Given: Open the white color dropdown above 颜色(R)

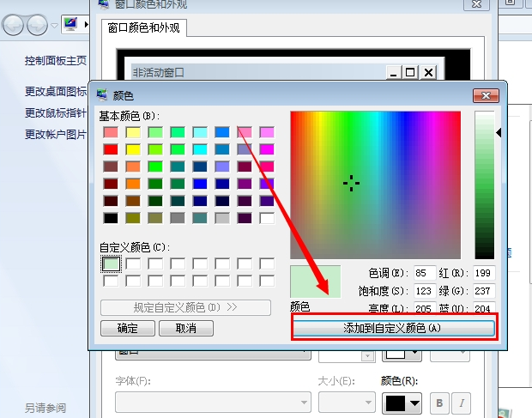Looking at the screenshot, I should [x=402, y=353].
